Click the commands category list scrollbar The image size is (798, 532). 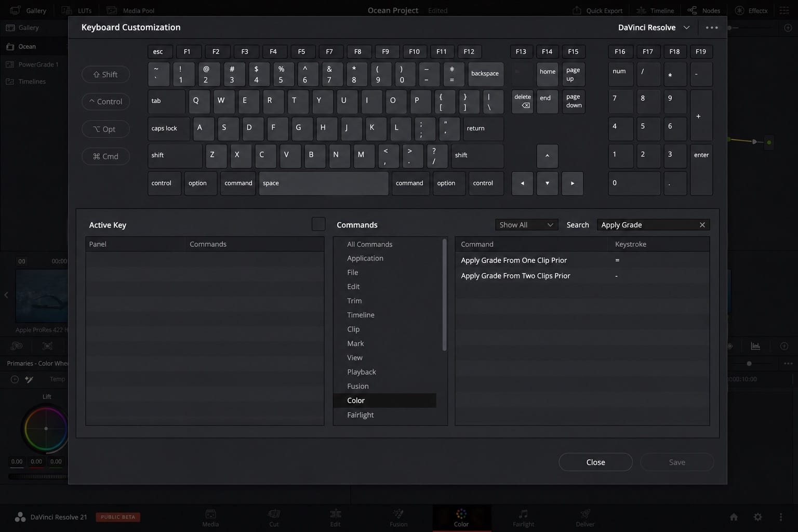[444, 295]
